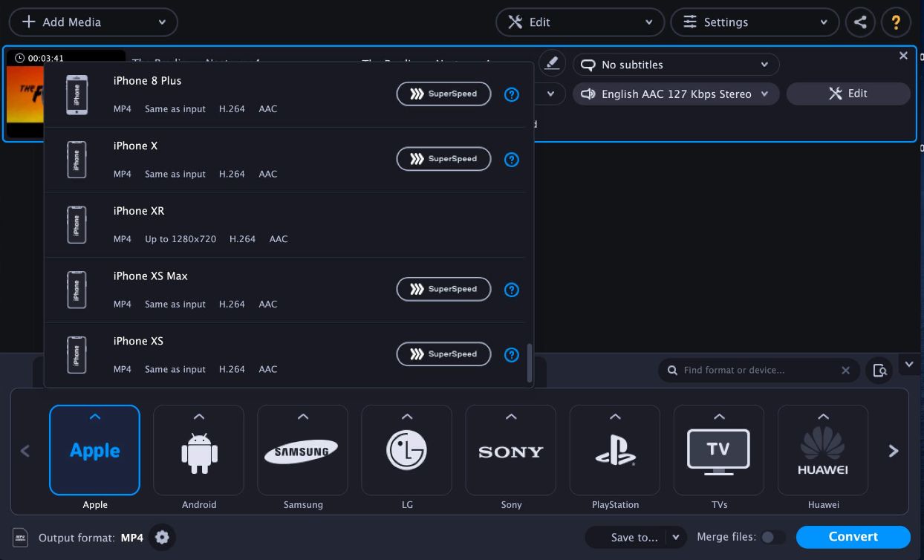Expand the Add Media dropdown
This screenshot has height=560, width=924.
[162, 22]
